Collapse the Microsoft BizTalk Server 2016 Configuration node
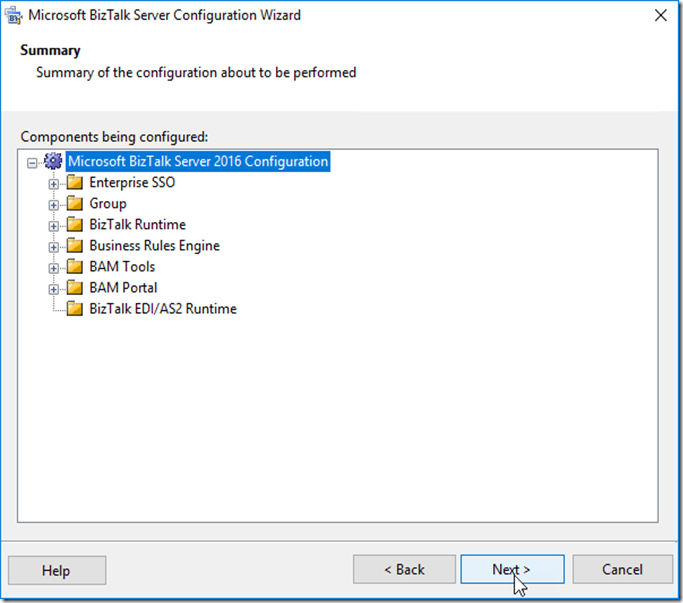 (32, 163)
